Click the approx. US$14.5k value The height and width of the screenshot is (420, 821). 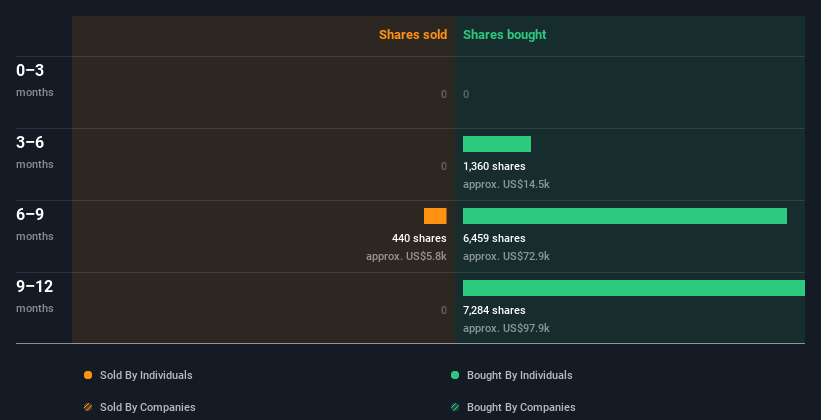506,184
